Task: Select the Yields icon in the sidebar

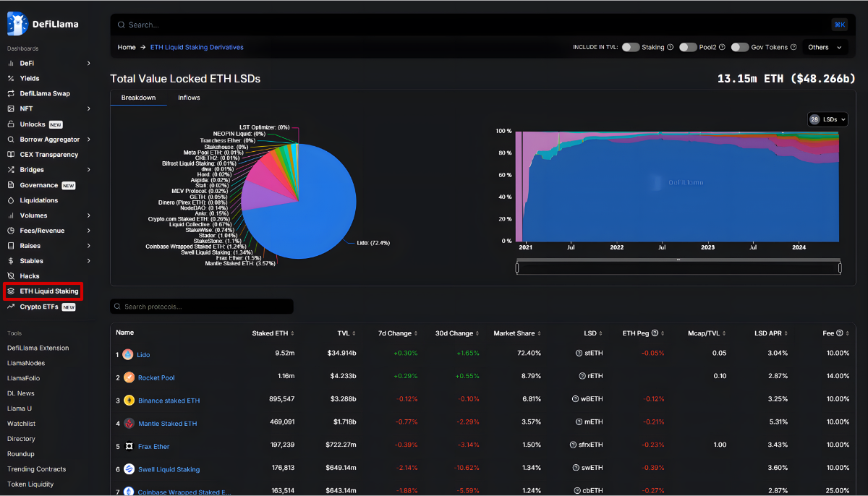Action: (x=9, y=78)
